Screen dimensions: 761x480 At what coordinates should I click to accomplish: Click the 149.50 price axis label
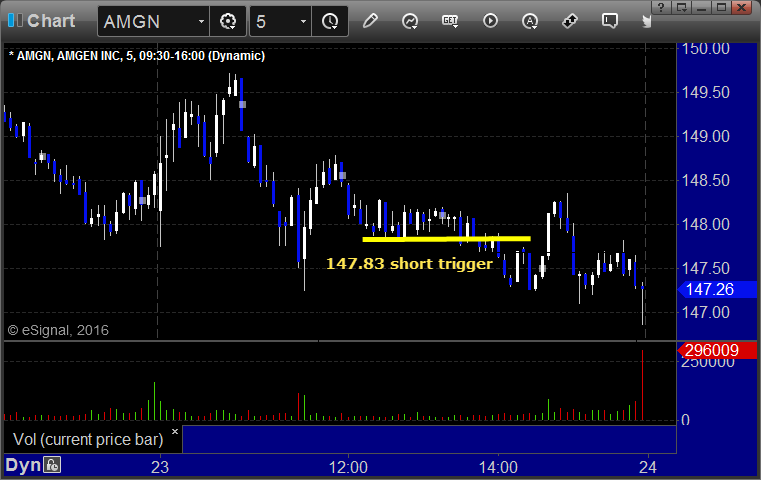[x=706, y=92]
